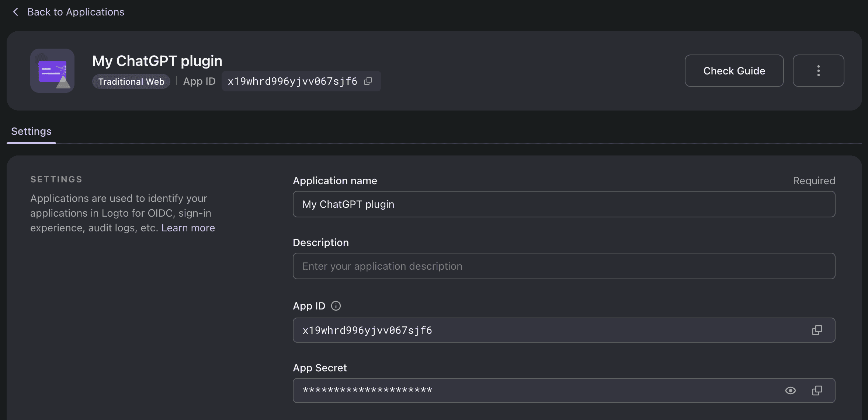
Task: Click the My ChatGPT plugin heading
Action: tap(157, 61)
